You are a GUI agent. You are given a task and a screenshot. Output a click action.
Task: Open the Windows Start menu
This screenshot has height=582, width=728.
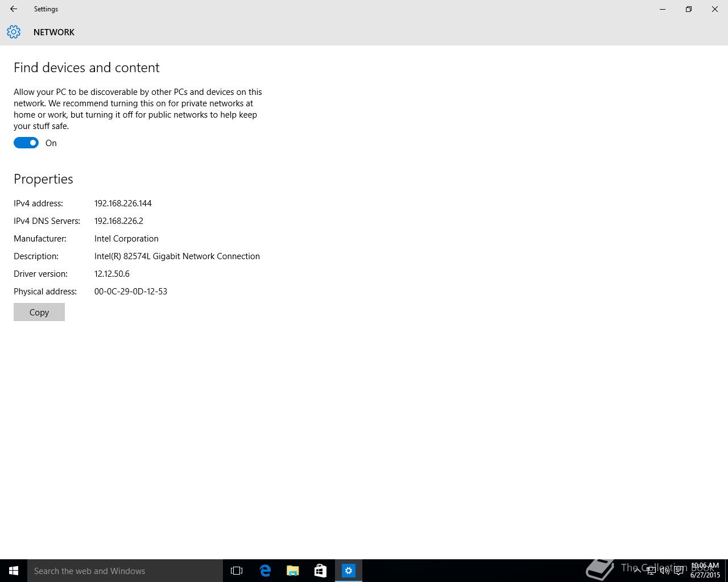[x=14, y=571]
